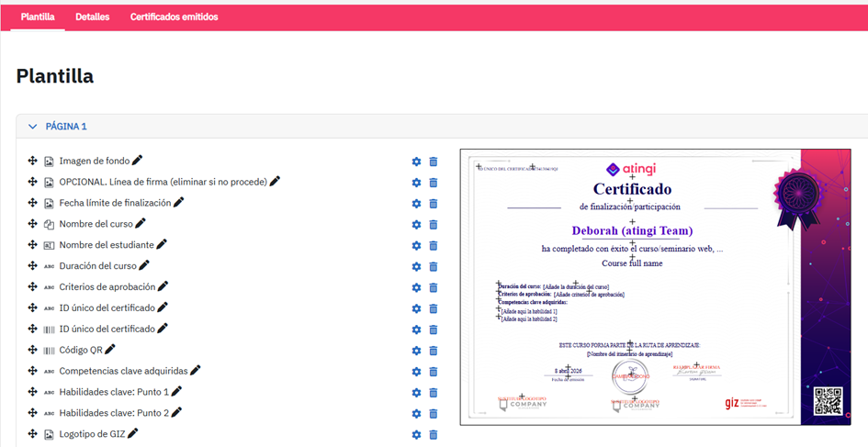Viewport: 868px width, 447px height.
Task: Click the QR code on certificate preview
Action: coord(828,402)
